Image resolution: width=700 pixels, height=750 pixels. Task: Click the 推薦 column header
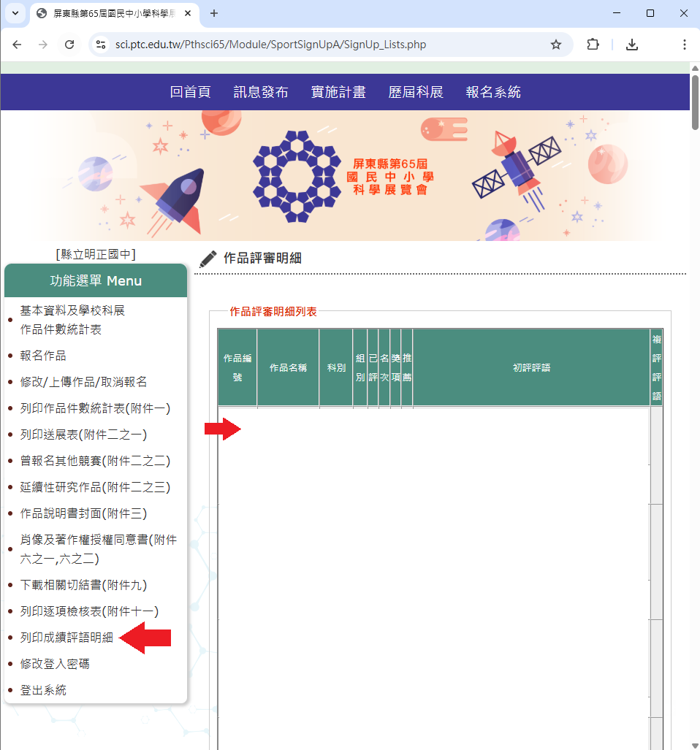407,367
